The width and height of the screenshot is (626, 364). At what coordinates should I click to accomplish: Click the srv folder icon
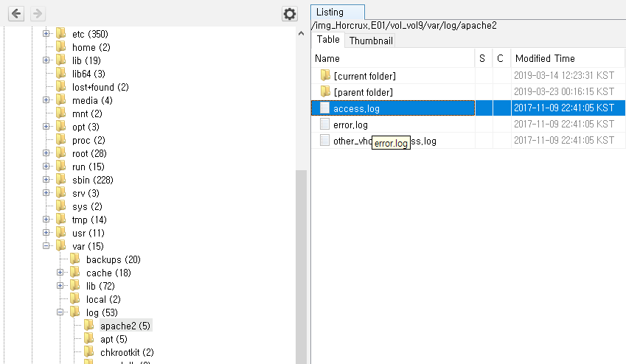[x=61, y=193]
